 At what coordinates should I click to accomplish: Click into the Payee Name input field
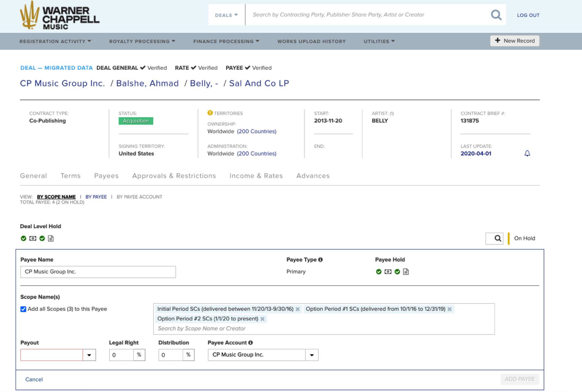98,272
